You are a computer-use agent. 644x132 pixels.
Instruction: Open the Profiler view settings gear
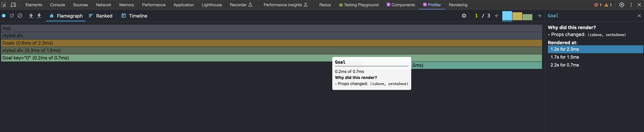464,15
